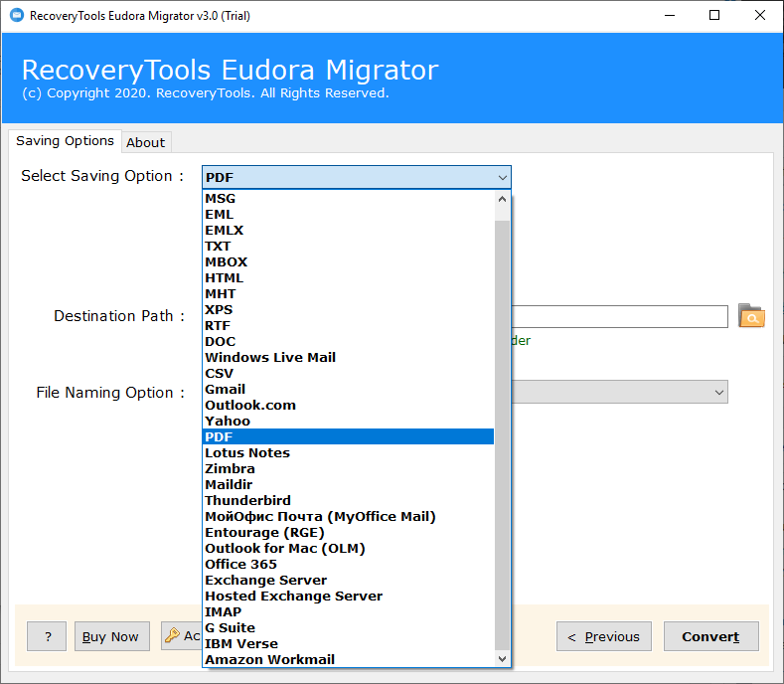Choose Hosted Exchange Server entry

(349, 596)
